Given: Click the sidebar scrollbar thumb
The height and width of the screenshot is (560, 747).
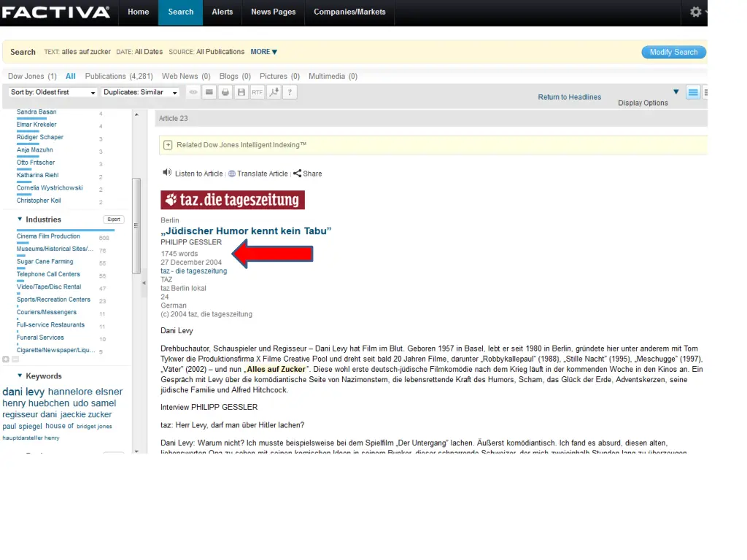Looking at the screenshot, I should (136, 226).
